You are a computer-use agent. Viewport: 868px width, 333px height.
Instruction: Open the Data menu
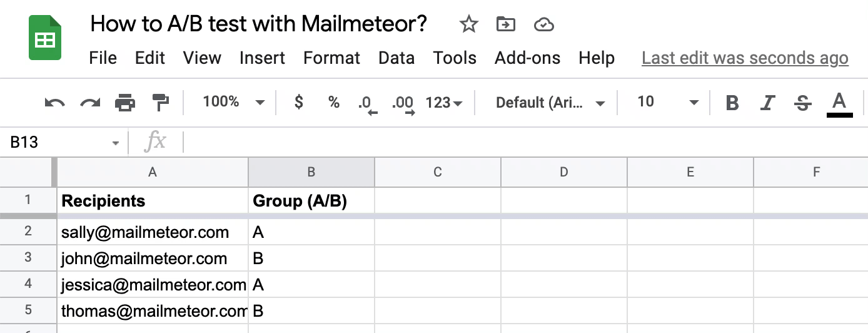[396, 58]
